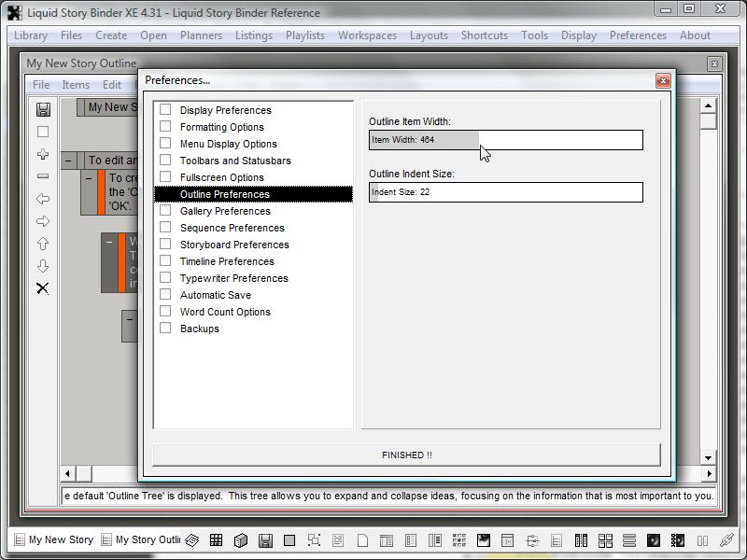Screen dimensions: 747x560
Task: Click the Outline Indent Size field
Action: [505, 192]
